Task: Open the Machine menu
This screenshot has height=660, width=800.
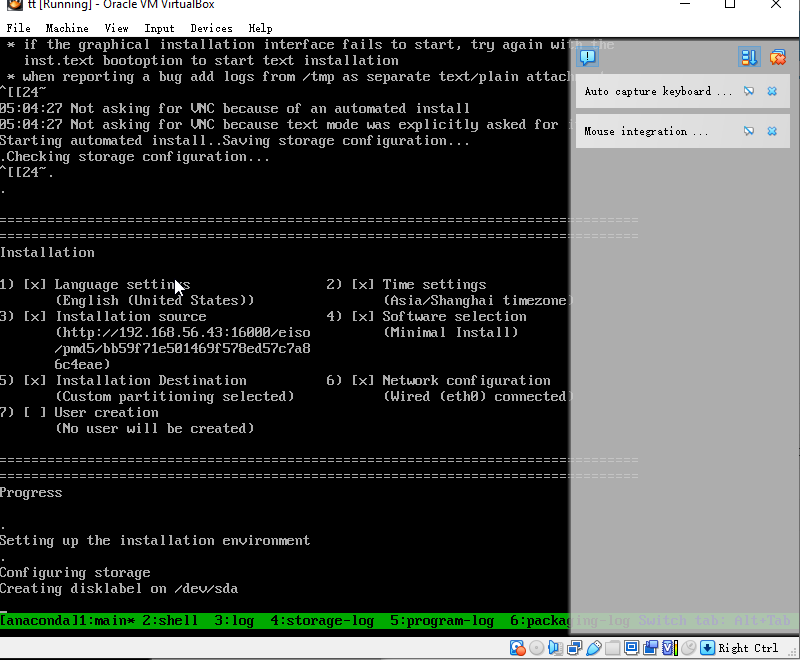Action: 67,28
